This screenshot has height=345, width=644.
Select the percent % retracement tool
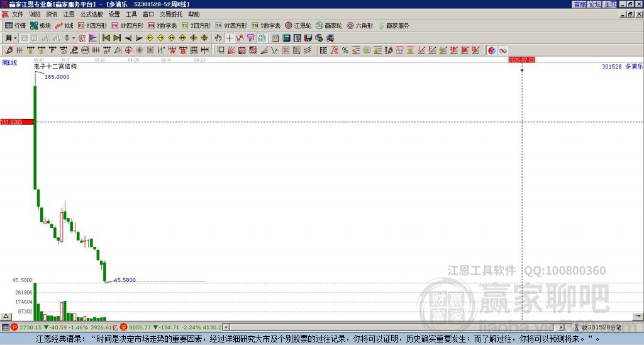(345, 50)
